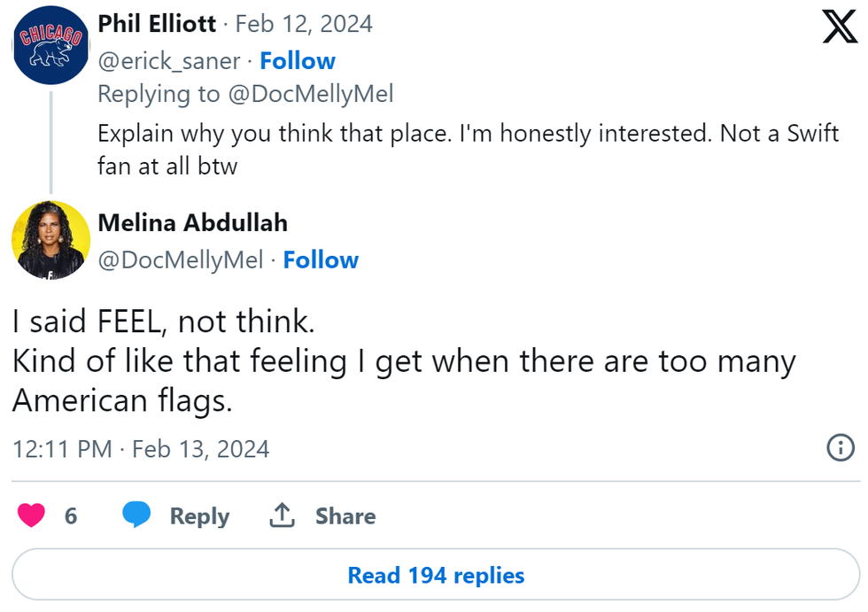Follow the @DocMellyMel account
868x612 pixels.
pos(321,260)
